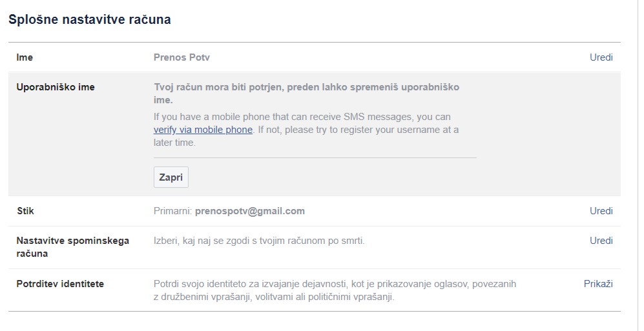Select the Ime row label
Image resolution: width=644 pixels, height=331 pixels.
coord(25,57)
